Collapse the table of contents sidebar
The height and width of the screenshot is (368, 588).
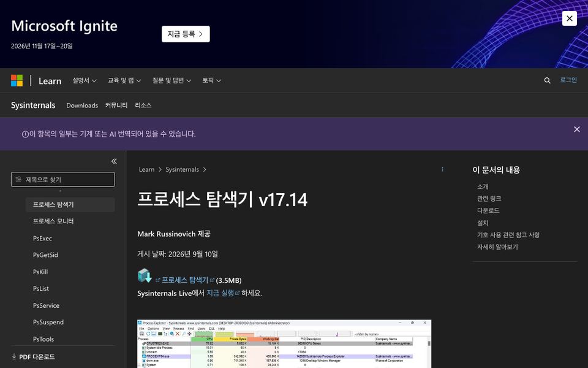click(114, 161)
